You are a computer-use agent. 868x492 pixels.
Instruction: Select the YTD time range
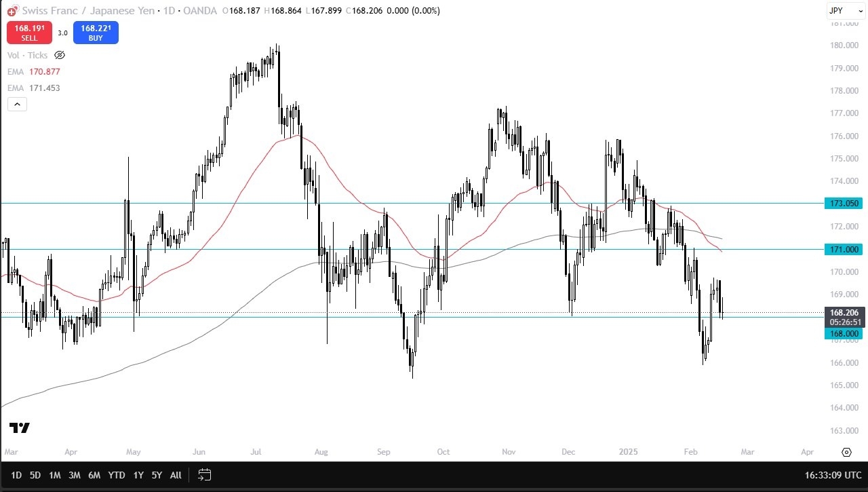pyautogui.click(x=117, y=475)
